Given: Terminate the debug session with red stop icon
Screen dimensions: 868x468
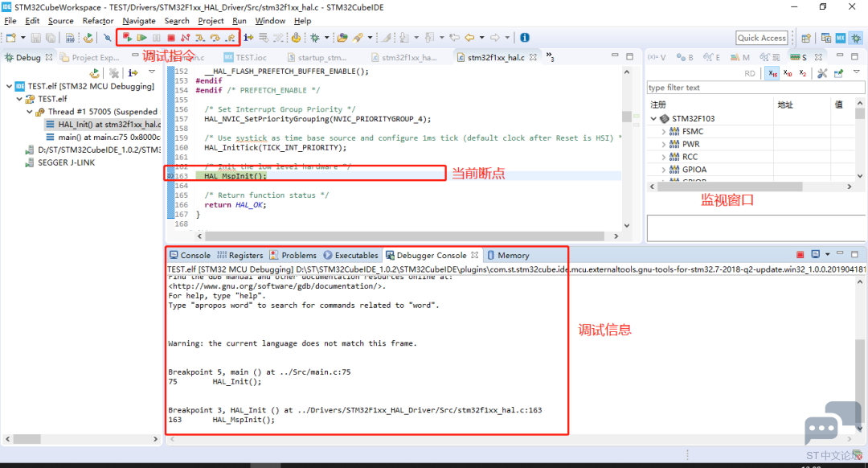Looking at the screenshot, I should 171,38.
